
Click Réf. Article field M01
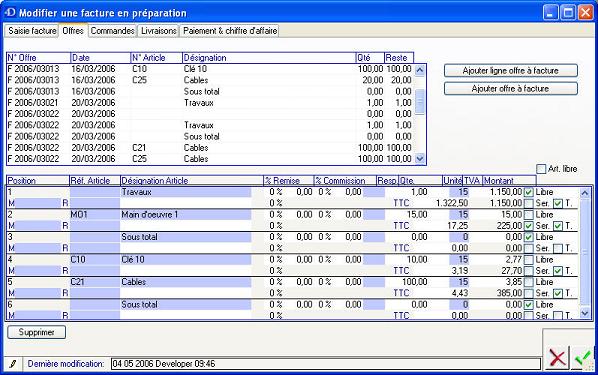coord(95,215)
